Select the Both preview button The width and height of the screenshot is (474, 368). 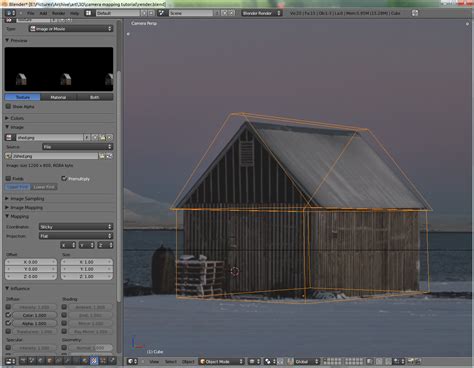[x=95, y=97]
